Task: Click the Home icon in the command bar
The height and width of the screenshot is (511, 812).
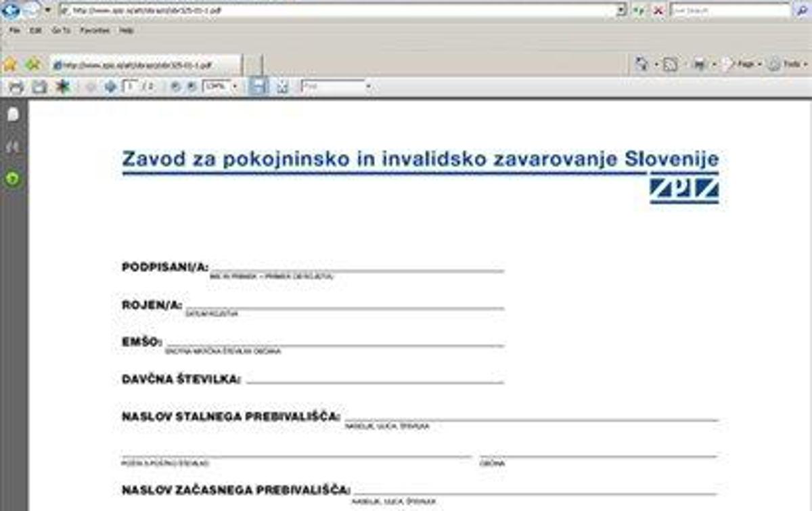Action: [x=641, y=64]
